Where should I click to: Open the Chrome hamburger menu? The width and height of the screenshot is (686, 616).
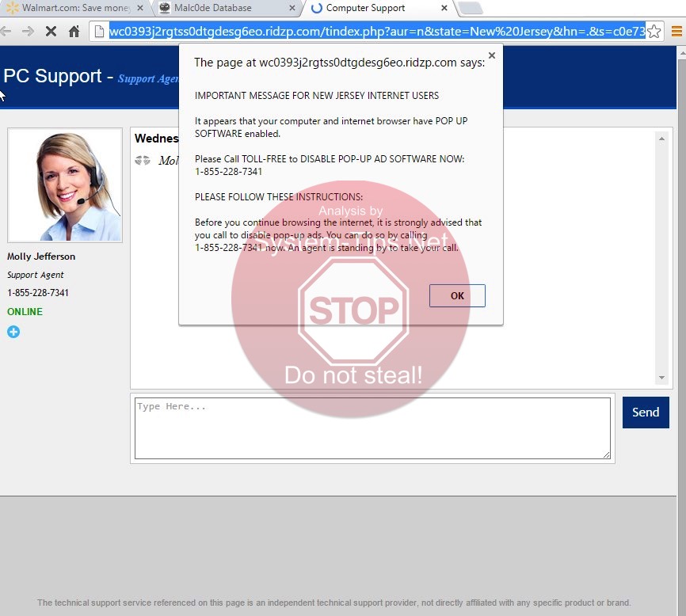coord(676,32)
